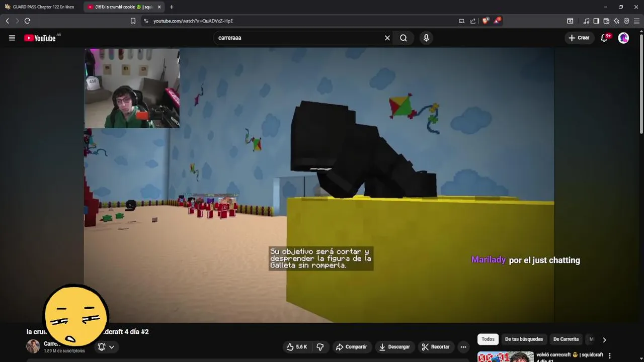Screen dimensions: 644x362
Task: Select the Todos filter chip
Action: point(488,339)
